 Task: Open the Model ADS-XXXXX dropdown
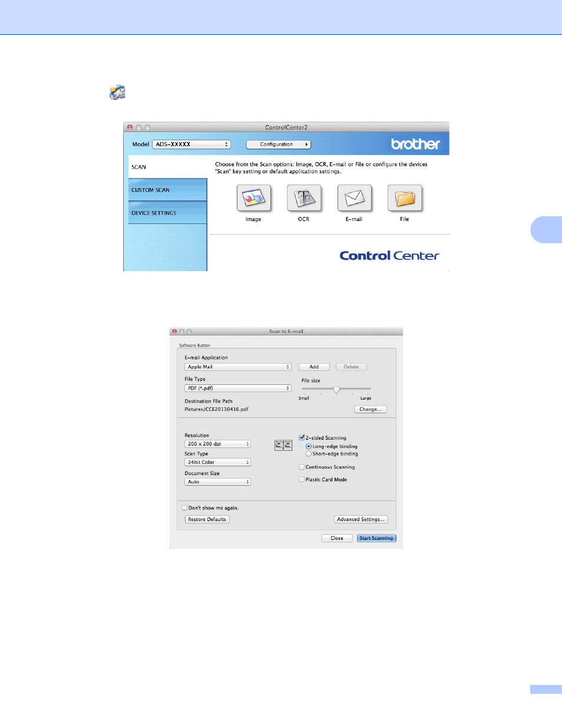click(x=191, y=144)
